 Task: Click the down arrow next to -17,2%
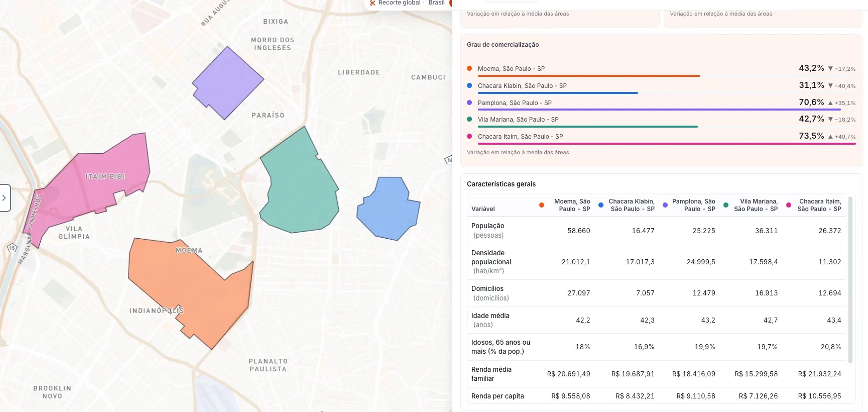(830, 69)
